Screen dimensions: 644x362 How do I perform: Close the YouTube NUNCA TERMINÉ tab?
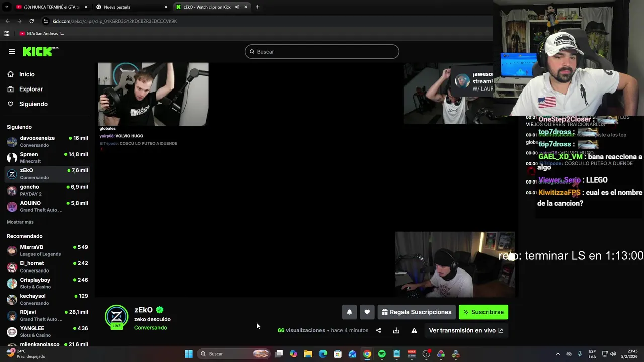86,7
